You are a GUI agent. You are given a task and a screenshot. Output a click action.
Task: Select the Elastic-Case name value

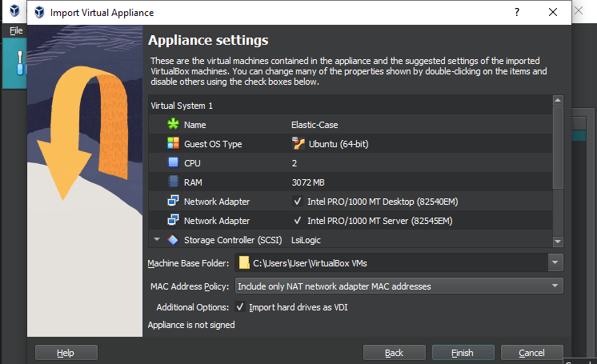pyautogui.click(x=315, y=125)
